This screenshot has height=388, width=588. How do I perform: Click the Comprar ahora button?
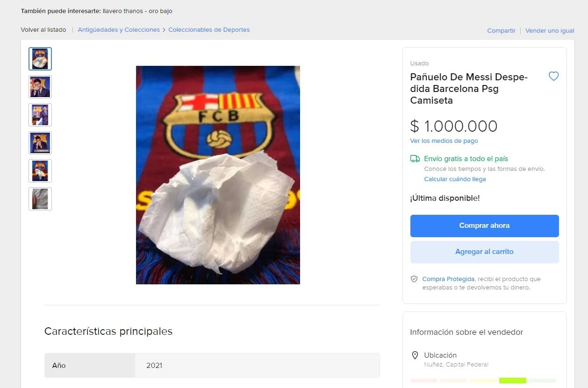pyautogui.click(x=484, y=226)
